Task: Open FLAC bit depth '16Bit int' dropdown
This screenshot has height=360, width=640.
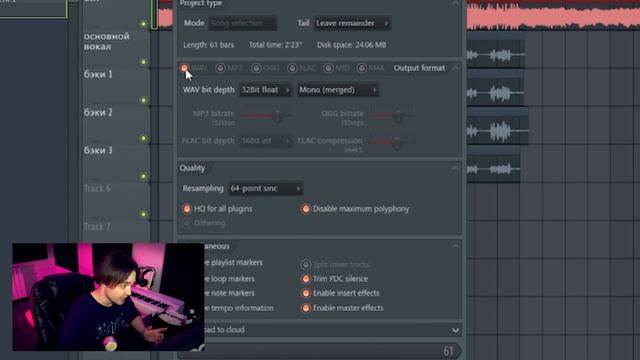Action: pos(265,141)
